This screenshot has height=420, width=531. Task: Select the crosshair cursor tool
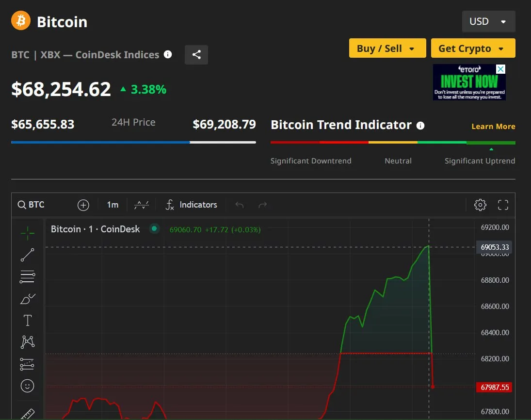[28, 233]
